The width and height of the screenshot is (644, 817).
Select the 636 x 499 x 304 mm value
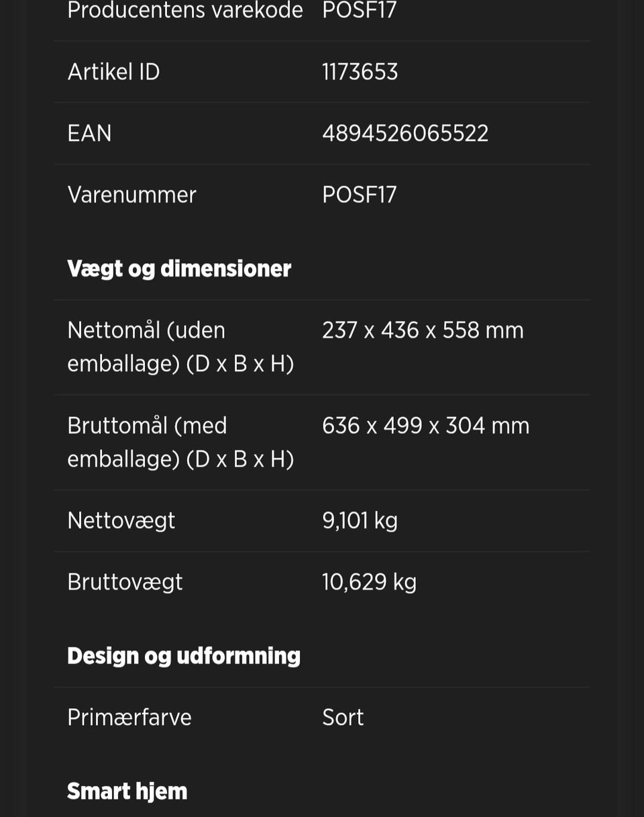(x=425, y=426)
